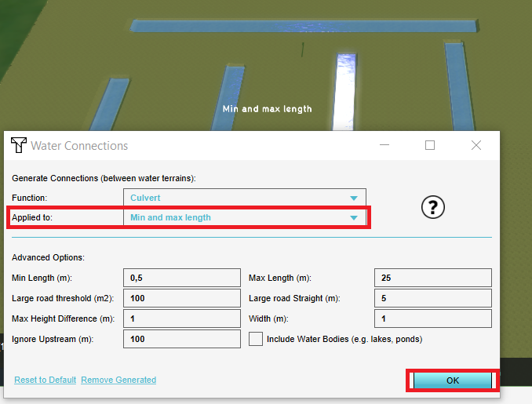Close the Water Connections dialog

[x=476, y=145]
